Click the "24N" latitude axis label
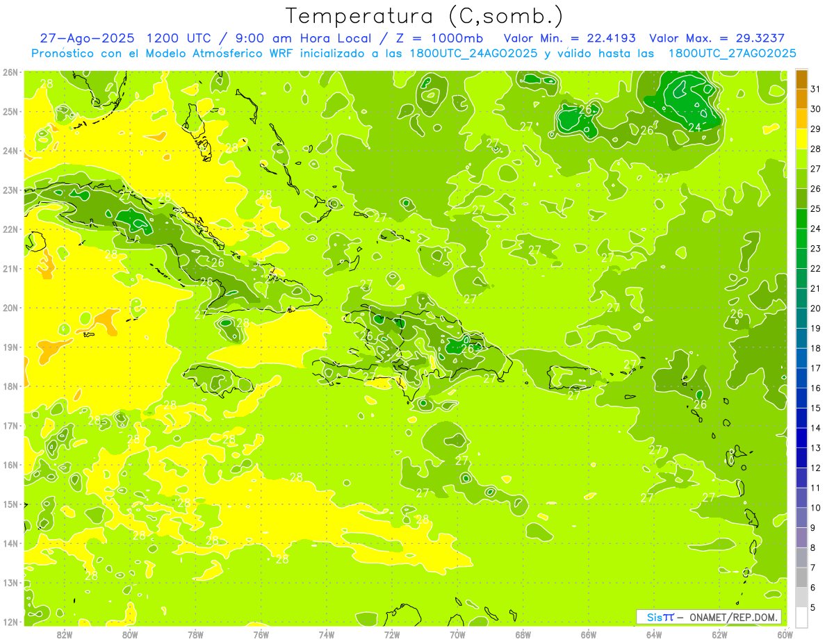Image resolution: width=834 pixels, height=644 pixels. (10, 151)
